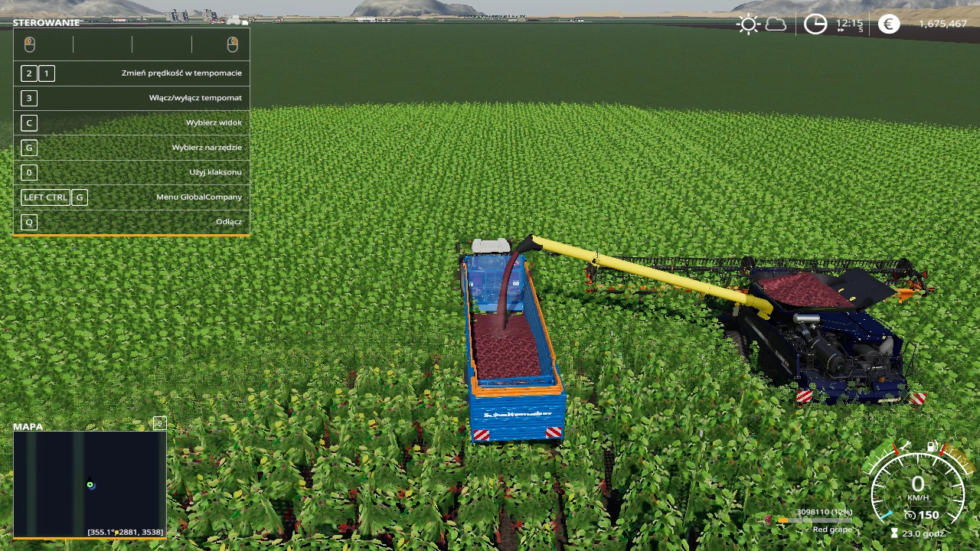The height and width of the screenshot is (551, 980).
Task: Click the sun weather icon
Action: tap(748, 24)
